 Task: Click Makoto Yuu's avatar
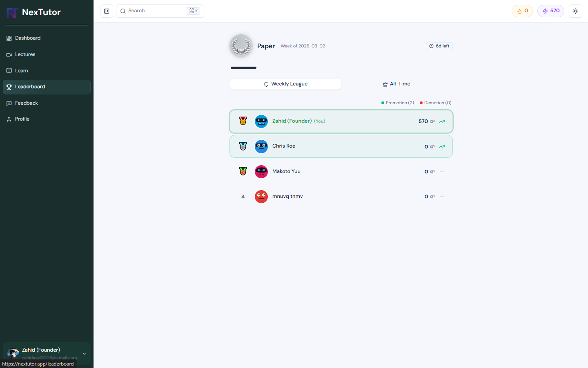tap(261, 172)
